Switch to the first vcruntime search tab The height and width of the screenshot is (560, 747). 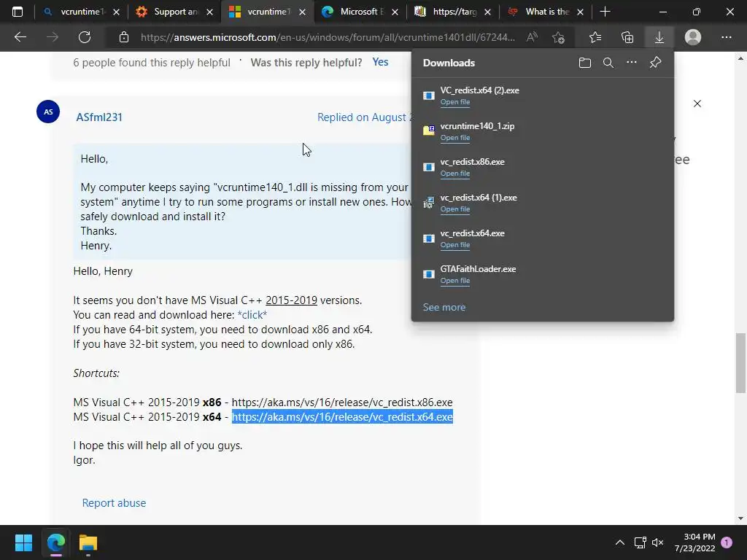click(82, 12)
